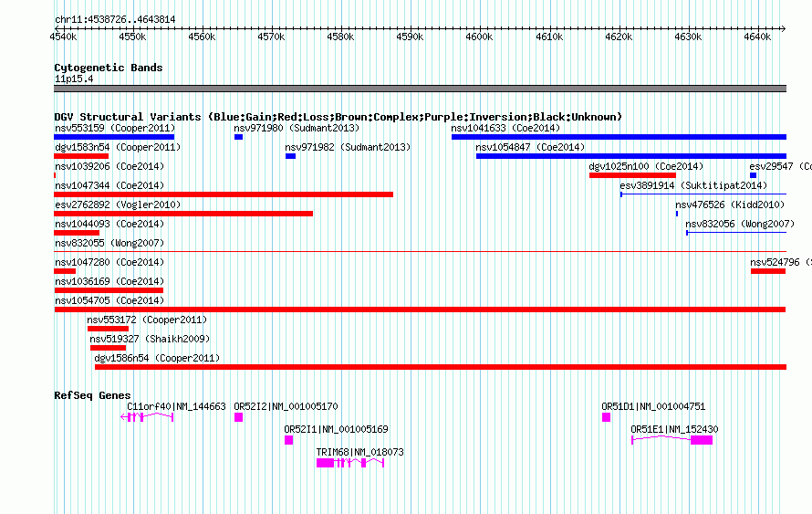
Task: Click the esv3891914 thin blue line
Action: (703, 194)
